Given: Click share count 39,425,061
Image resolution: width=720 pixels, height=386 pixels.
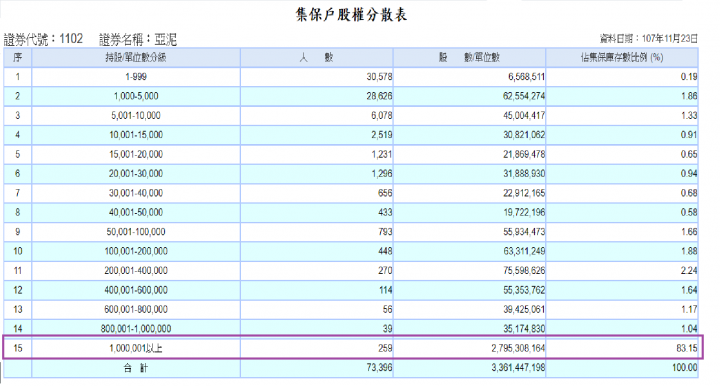Looking at the screenshot, I should coord(524,309).
